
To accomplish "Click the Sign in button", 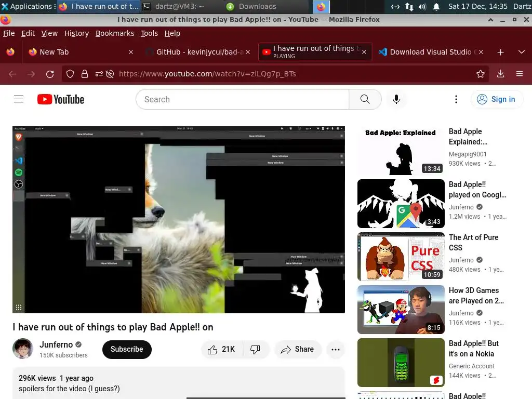I will [496, 99].
